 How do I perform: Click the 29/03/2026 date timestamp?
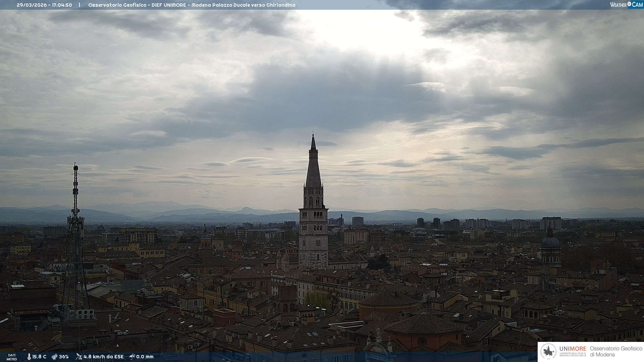(32, 5)
